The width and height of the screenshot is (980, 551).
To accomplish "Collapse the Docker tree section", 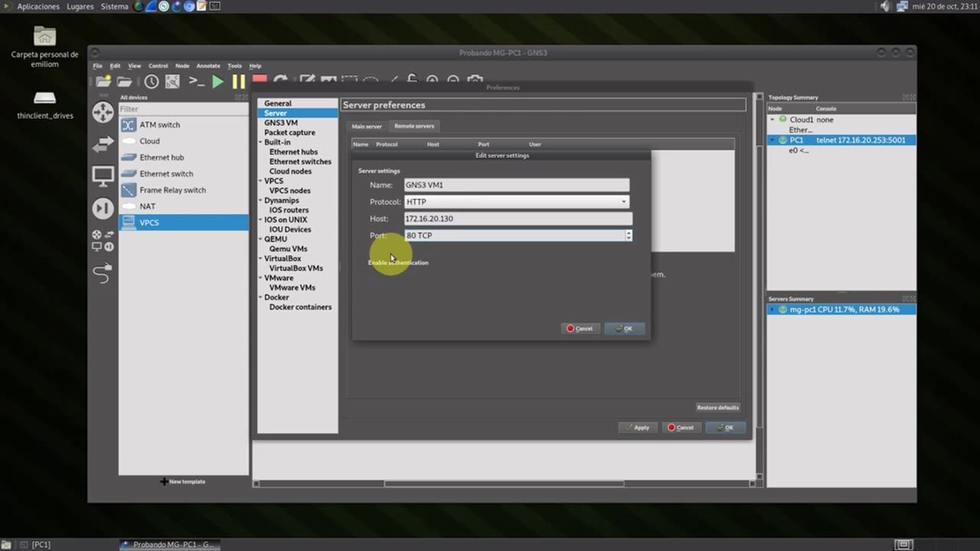I will tap(260, 298).
